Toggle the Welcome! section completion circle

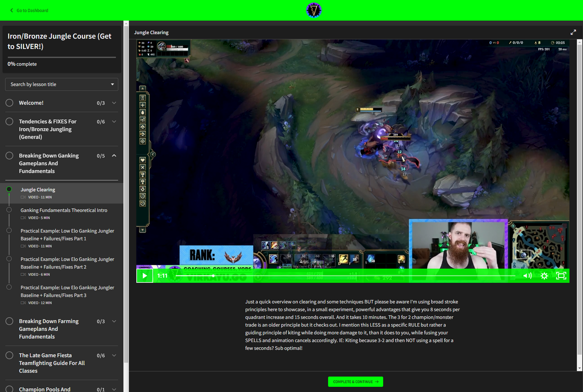tap(9, 103)
